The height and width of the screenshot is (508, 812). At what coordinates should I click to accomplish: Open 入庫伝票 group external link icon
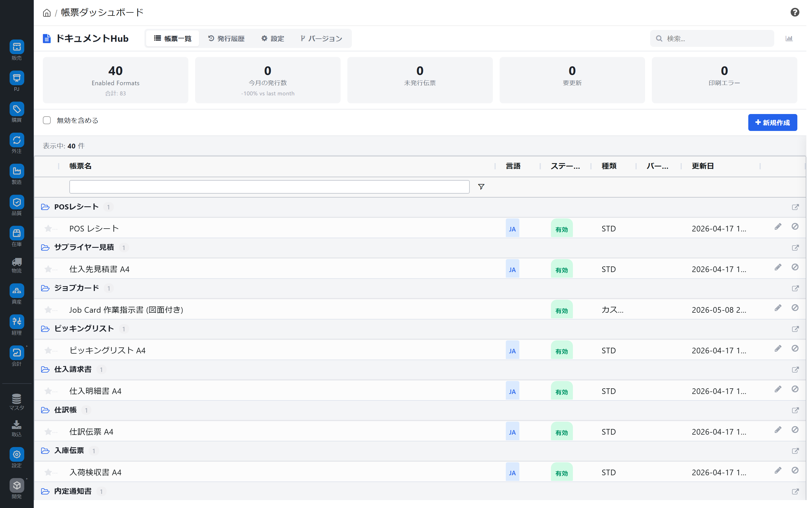[x=795, y=451]
